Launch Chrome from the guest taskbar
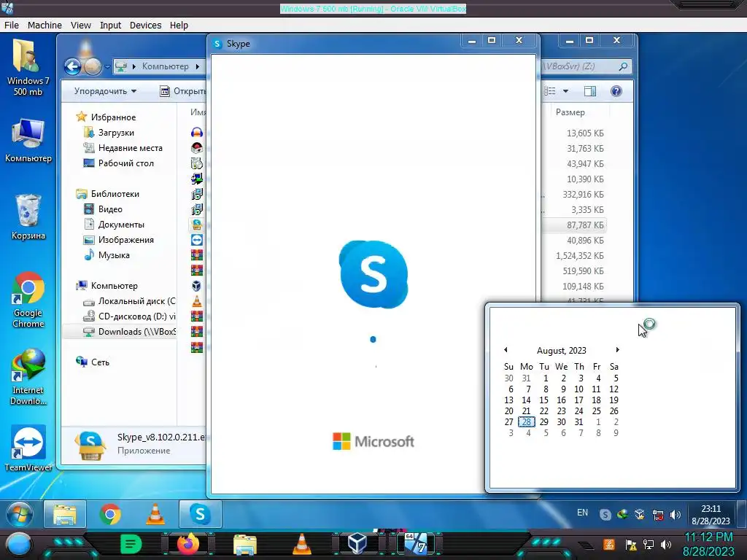 tap(110, 514)
